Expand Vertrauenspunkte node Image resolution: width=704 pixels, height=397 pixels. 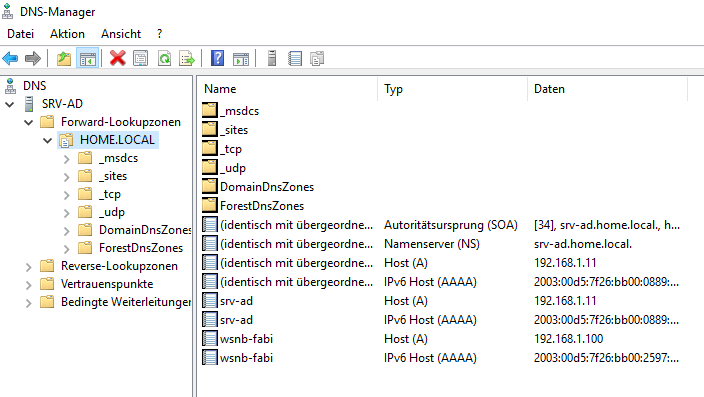tap(28, 285)
